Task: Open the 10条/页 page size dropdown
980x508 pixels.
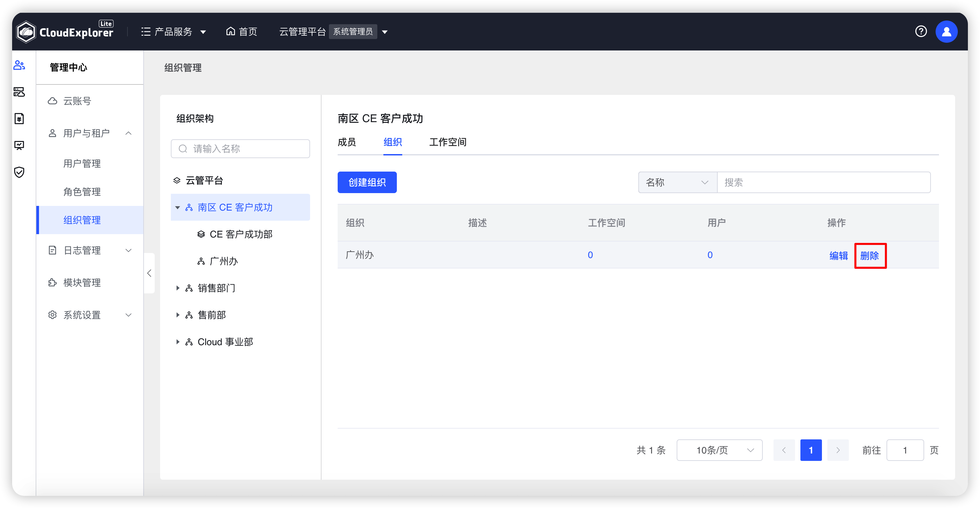Action: [x=719, y=450]
